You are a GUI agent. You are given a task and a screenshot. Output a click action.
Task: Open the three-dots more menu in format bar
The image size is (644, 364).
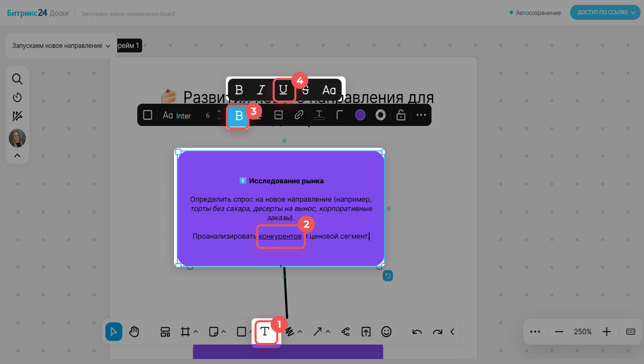pos(421,115)
